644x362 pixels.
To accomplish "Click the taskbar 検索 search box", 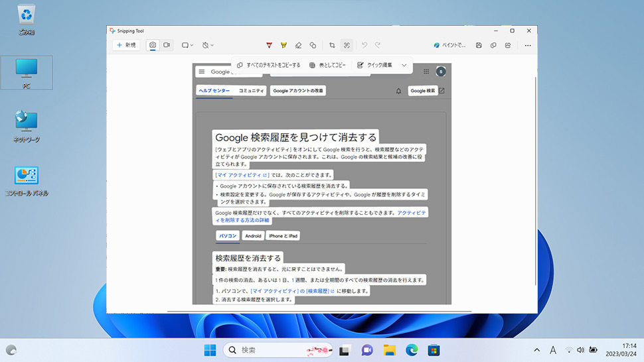I will 278,350.
